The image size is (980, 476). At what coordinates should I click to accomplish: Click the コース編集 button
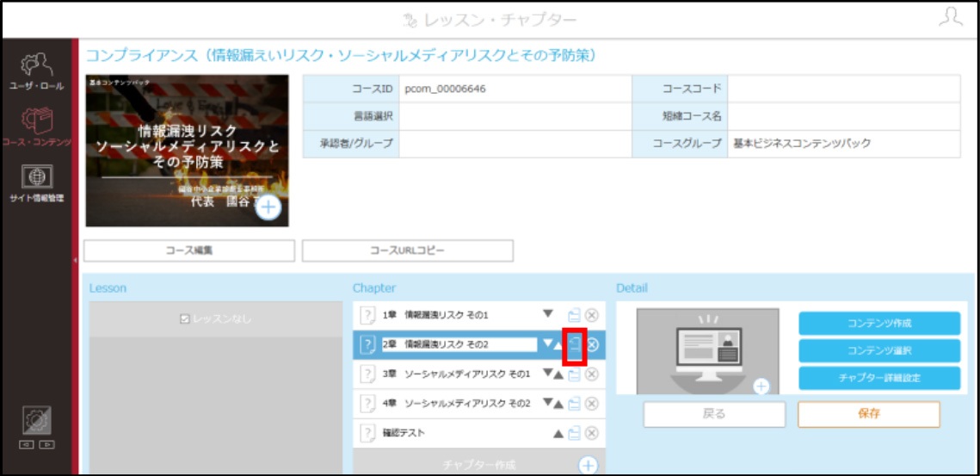pos(188,250)
